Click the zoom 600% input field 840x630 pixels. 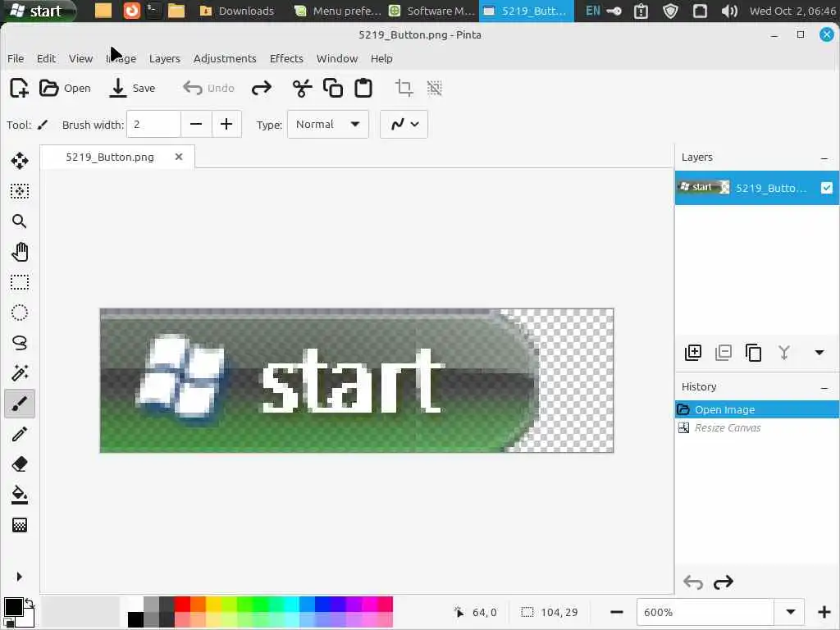coord(705,612)
